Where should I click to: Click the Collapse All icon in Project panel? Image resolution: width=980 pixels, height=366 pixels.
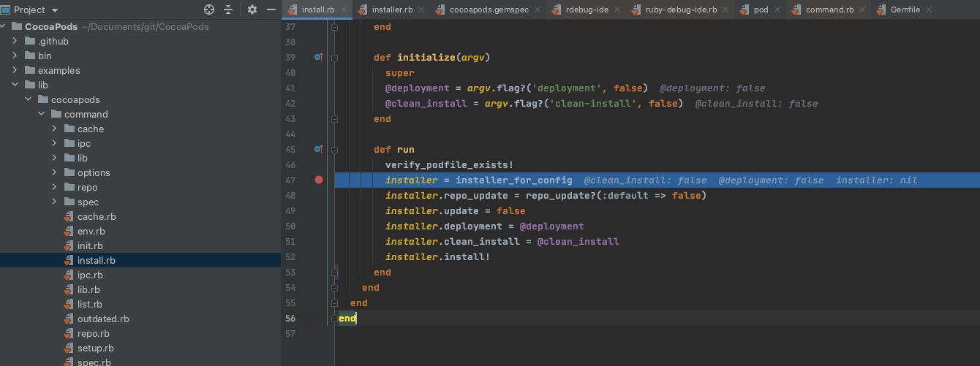coord(228,9)
